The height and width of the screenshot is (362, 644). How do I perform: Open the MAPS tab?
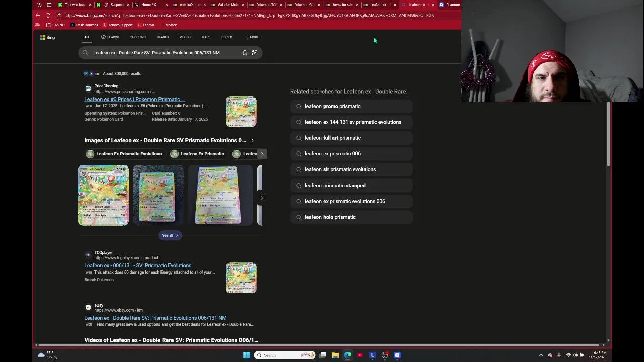[206, 37]
